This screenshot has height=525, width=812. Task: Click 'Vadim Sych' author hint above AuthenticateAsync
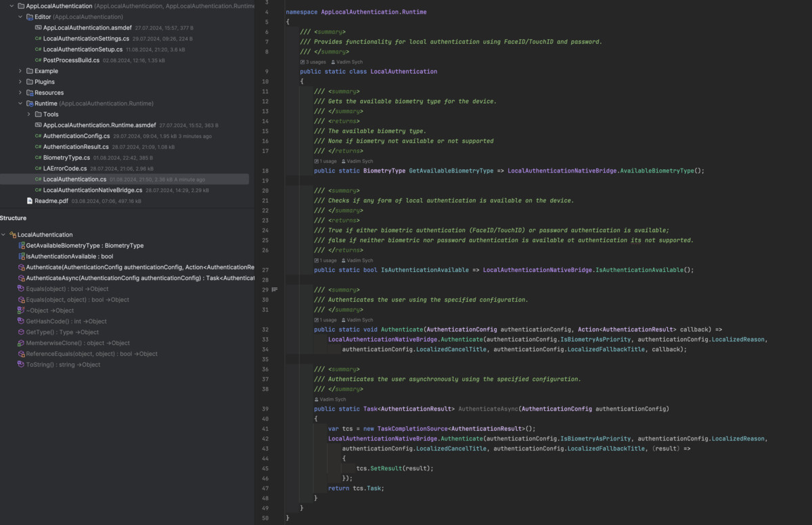point(332,399)
